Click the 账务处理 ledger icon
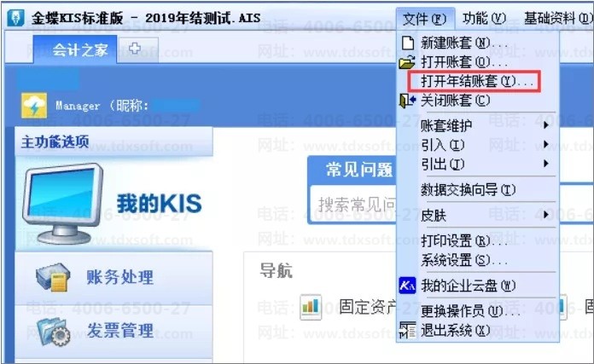 click(53, 277)
